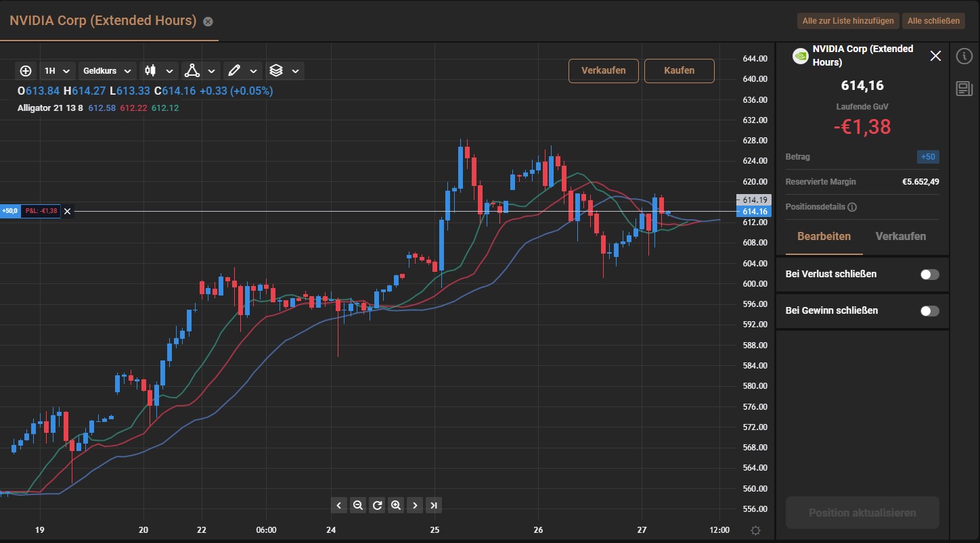Click the +50 Betrag badge
This screenshot has height=543, width=980.
(x=928, y=157)
